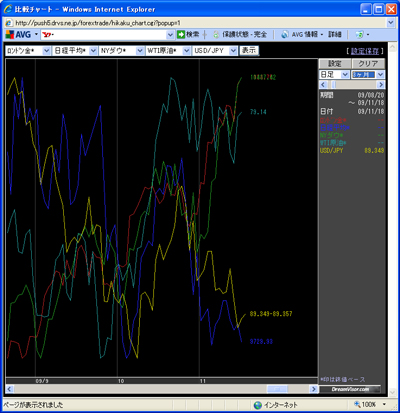Click right arrow of side panel scrollbar
Viewport: 400px width, 413px height.
tap(381, 84)
